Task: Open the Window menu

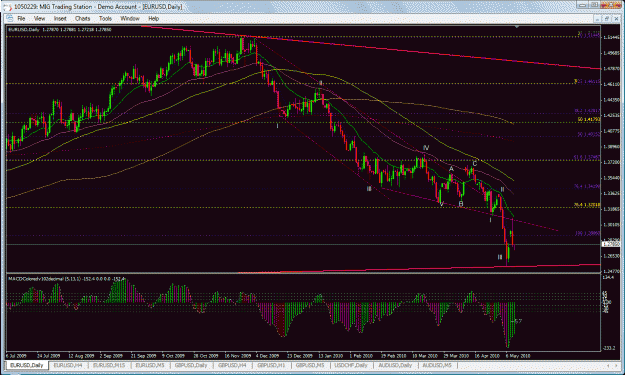Action: pyautogui.click(x=130, y=18)
